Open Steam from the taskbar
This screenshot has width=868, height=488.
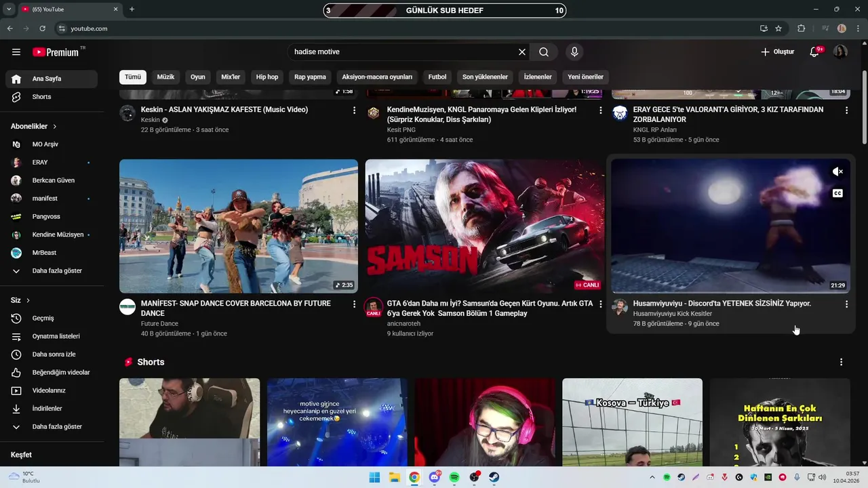[494, 477]
